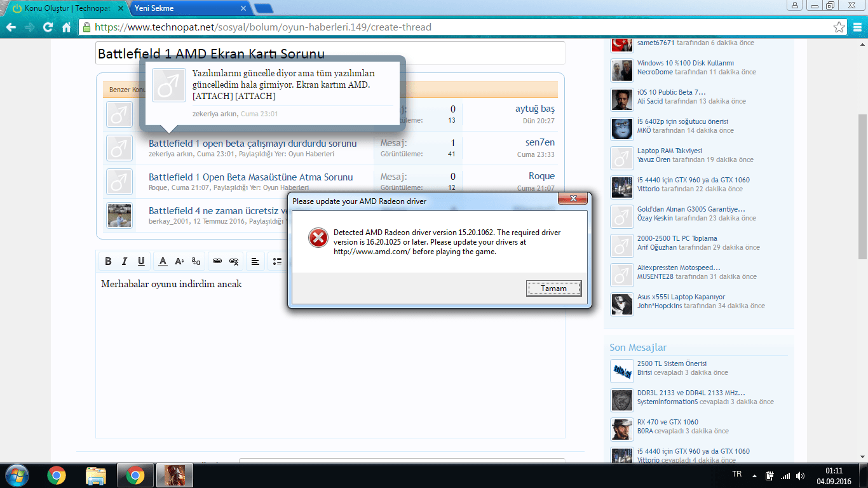Viewport: 868px width, 488px height.
Task: Close the AMD Radeon driver dialog
Action: pyautogui.click(x=572, y=200)
